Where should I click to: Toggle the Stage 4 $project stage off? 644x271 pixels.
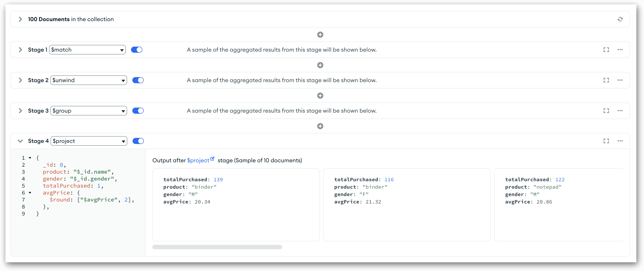138,141
